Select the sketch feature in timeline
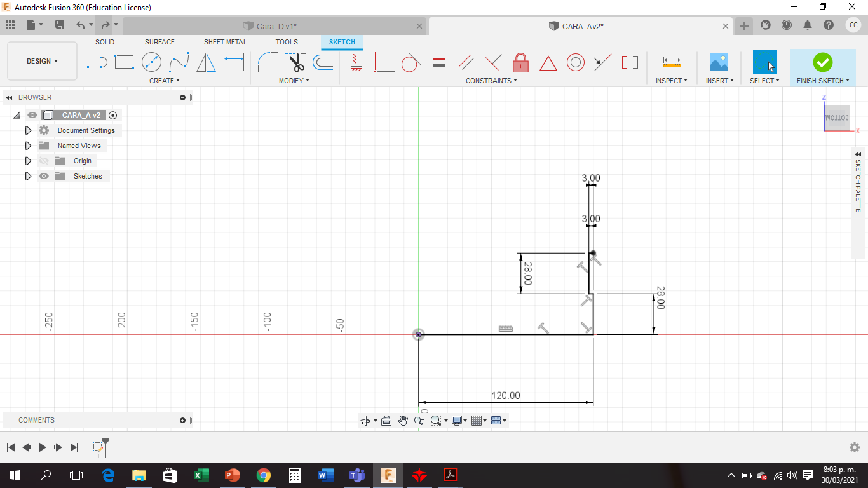Image resolution: width=868 pixels, height=488 pixels. (98, 447)
